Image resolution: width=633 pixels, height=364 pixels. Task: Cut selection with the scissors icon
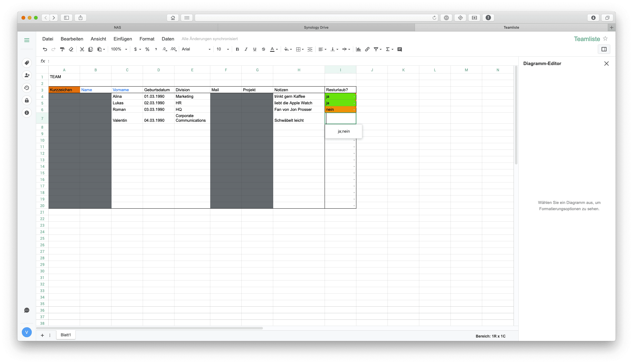(x=82, y=49)
